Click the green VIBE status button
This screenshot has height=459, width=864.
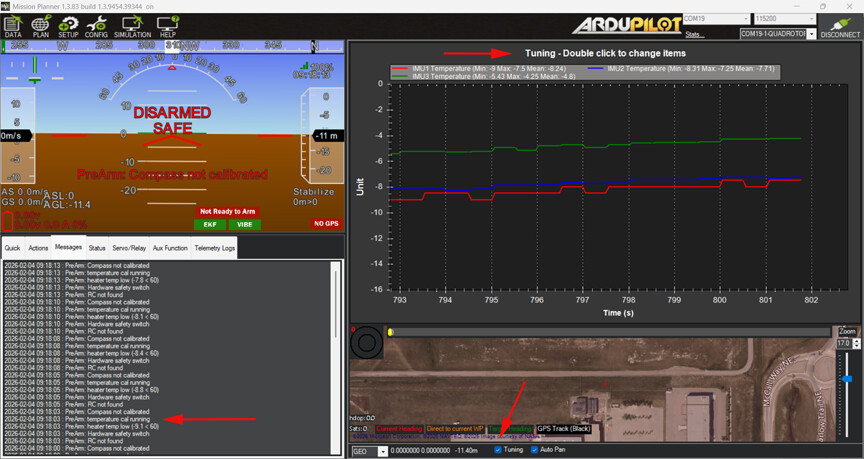coord(245,224)
